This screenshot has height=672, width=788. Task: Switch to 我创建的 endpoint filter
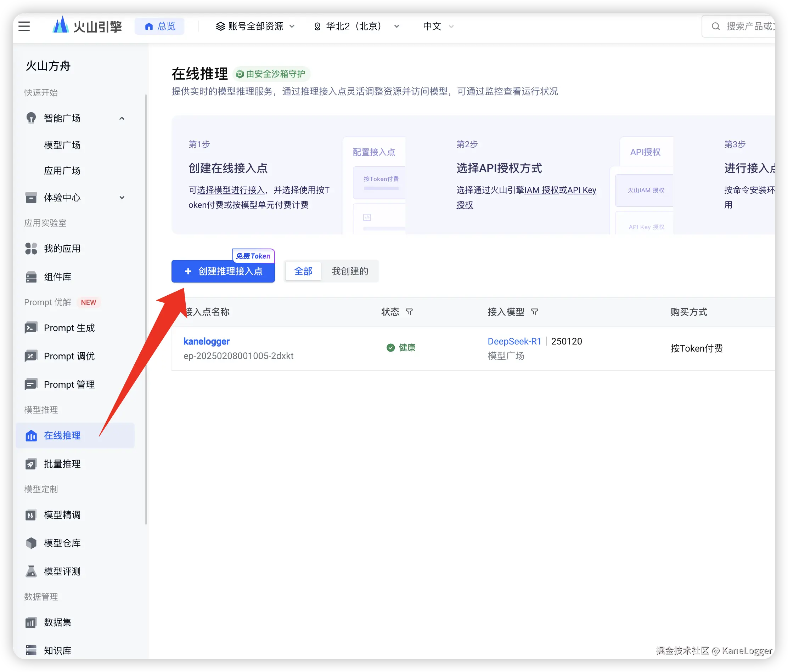pyautogui.click(x=350, y=271)
